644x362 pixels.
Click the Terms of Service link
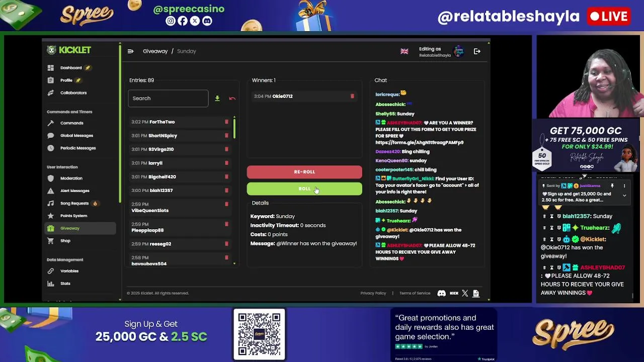[415, 293]
